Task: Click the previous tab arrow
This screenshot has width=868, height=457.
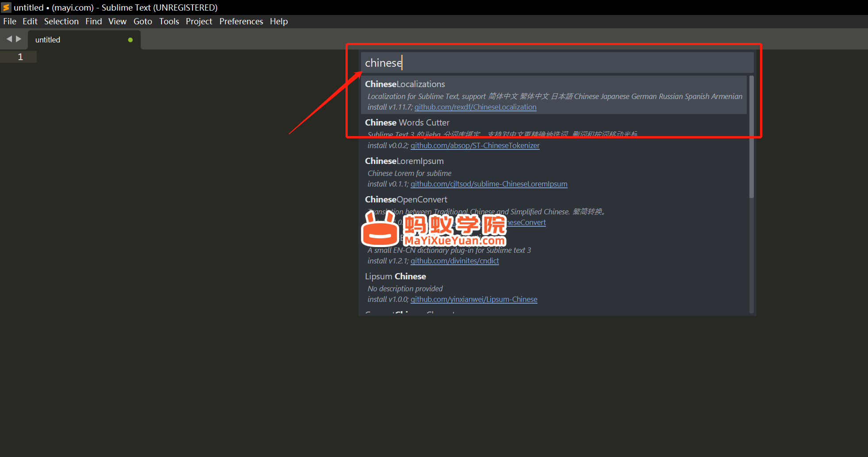Action: [x=9, y=39]
